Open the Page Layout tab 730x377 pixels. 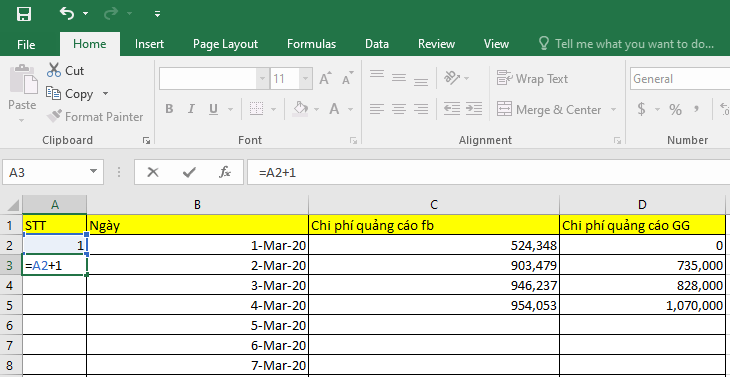click(225, 44)
